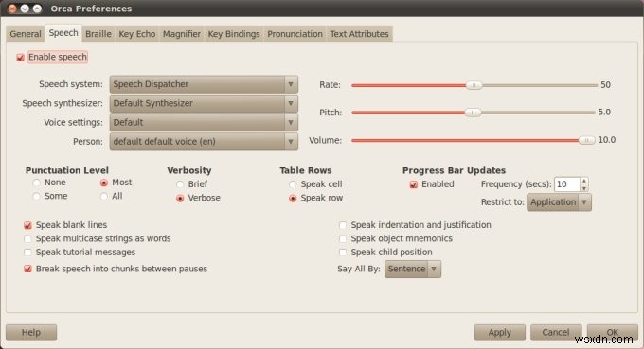Click the Pitch slider handle
The image size is (644, 349).
(473, 112)
